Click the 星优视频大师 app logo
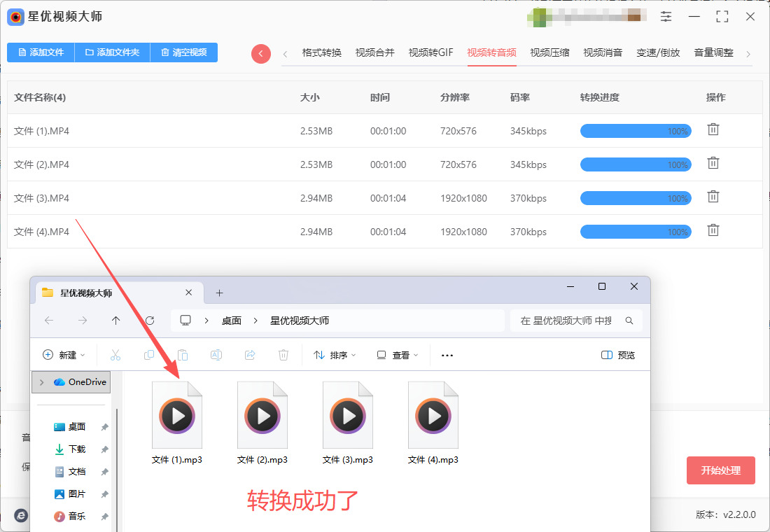The width and height of the screenshot is (770, 532). click(15, 17)
